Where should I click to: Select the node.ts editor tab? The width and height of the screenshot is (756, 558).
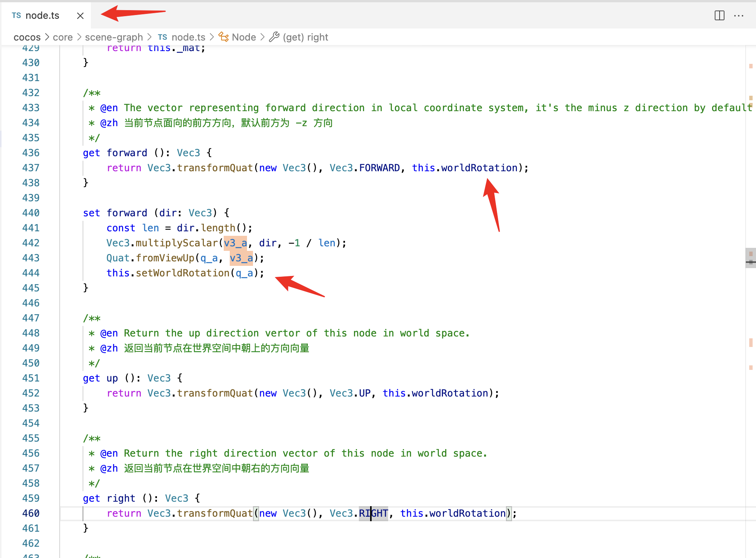coord(42,15)
